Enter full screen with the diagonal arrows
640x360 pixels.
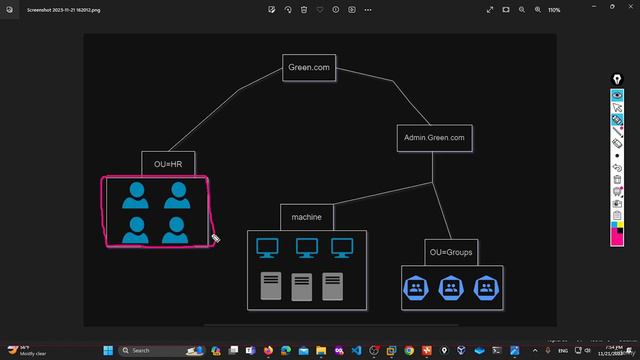tap(490, 10)
